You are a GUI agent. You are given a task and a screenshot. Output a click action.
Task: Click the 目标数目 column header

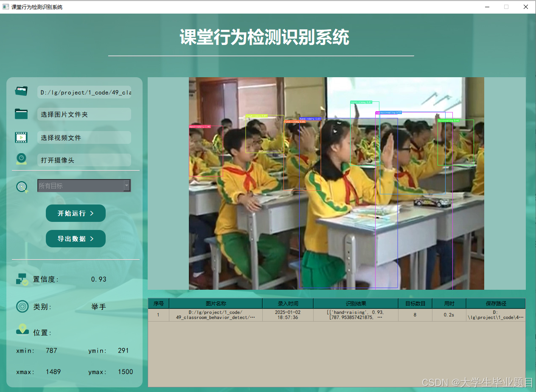tap(415, 303)
